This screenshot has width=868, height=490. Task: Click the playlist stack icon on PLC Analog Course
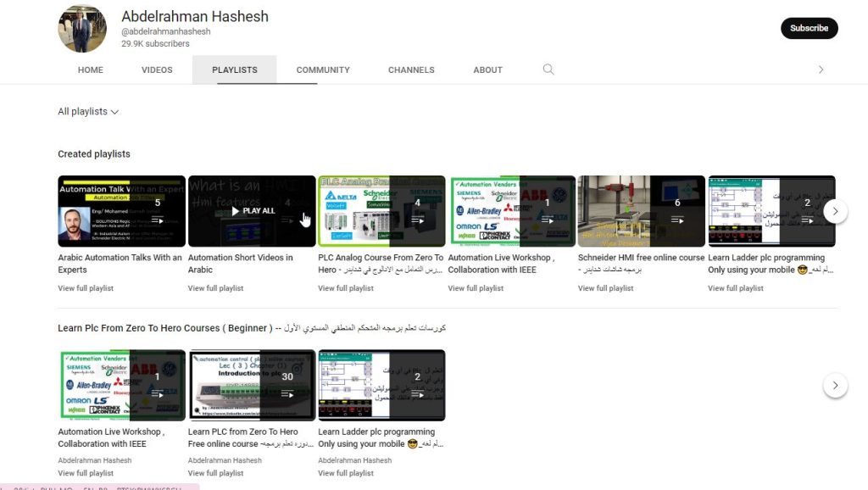point(417,219)
